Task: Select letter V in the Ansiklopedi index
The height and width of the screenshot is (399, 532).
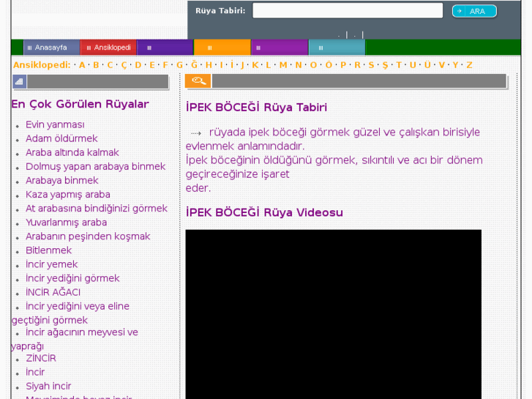Action: (x=442, y=65)
